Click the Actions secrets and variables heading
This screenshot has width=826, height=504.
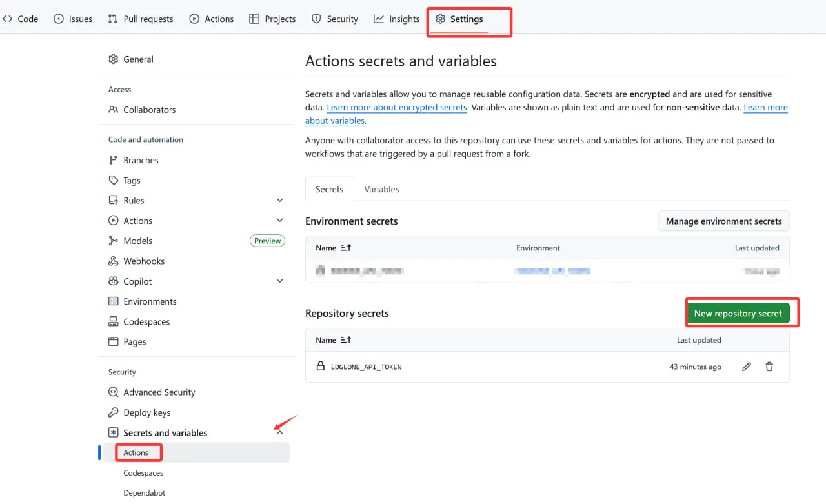click(x=401, y=61)
